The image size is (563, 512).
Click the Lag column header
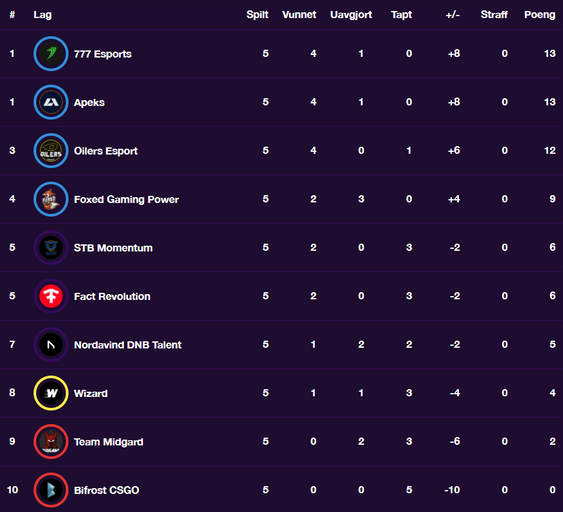point(42,15)
